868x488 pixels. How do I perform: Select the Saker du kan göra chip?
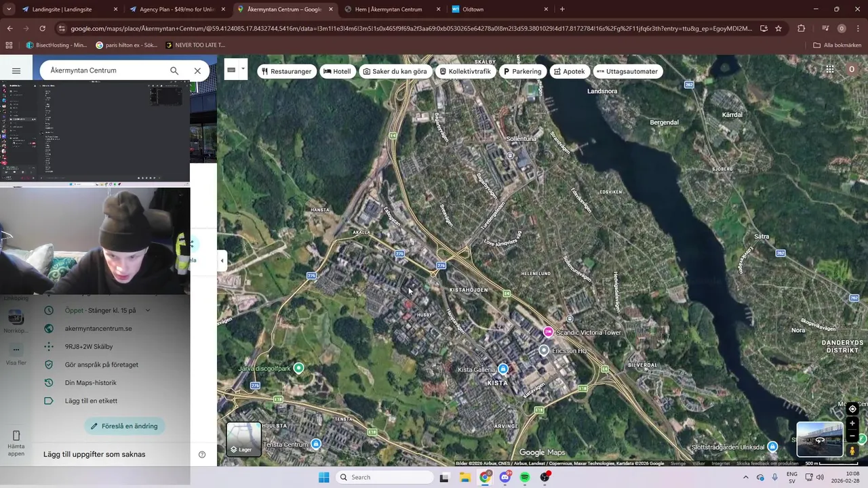tap(395, 71)
